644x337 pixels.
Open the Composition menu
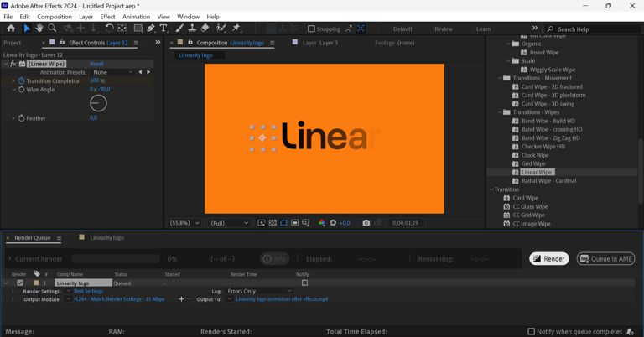tap(55, 17)
